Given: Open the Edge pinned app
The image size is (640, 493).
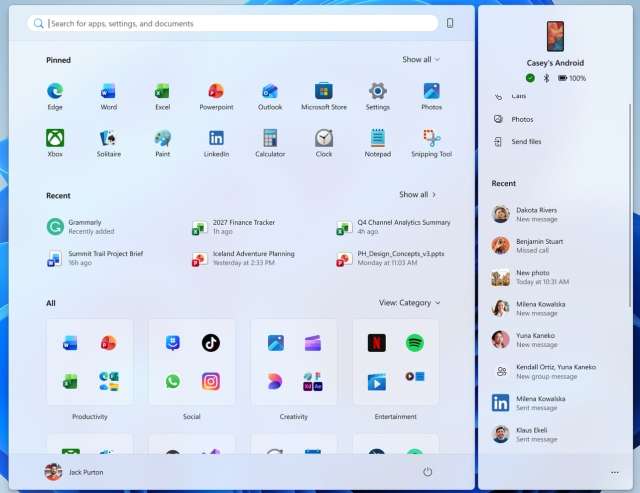Looking at the screenshot, I should point(55,96).
